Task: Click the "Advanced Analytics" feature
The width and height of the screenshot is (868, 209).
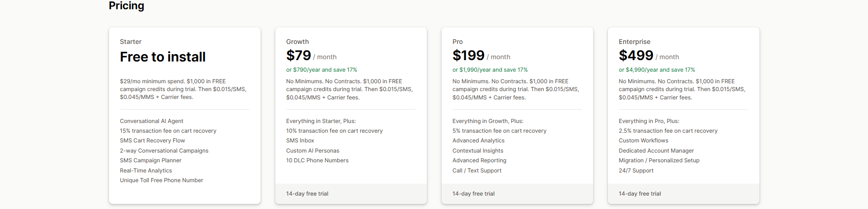Action: (x=479, y=141)
